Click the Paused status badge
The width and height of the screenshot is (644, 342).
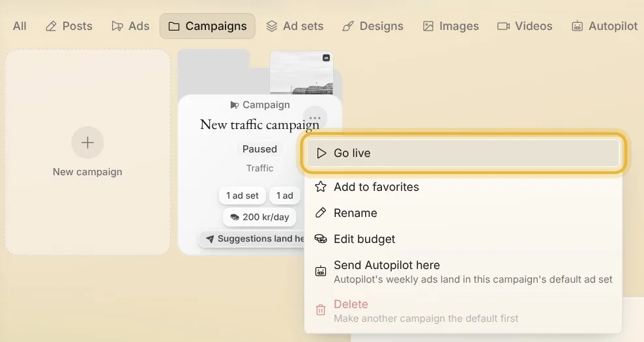pyautogui.click(x=259, y=149)
